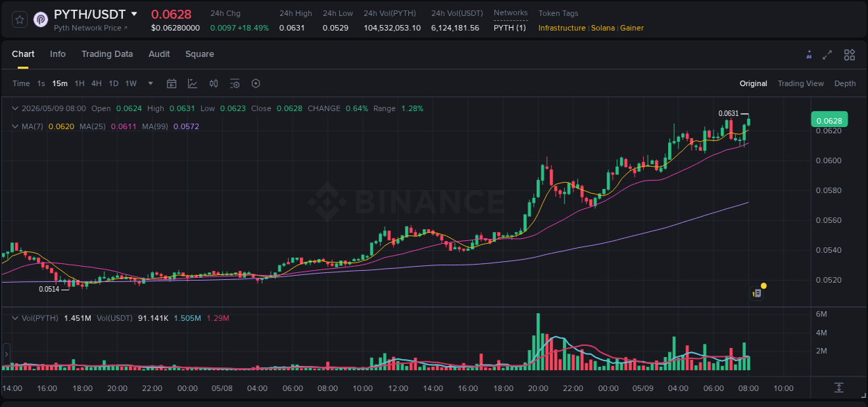This screenshot has height=407, width=868.
Task: Switch to Trading View chart
Action: click(x=801, y=83)
